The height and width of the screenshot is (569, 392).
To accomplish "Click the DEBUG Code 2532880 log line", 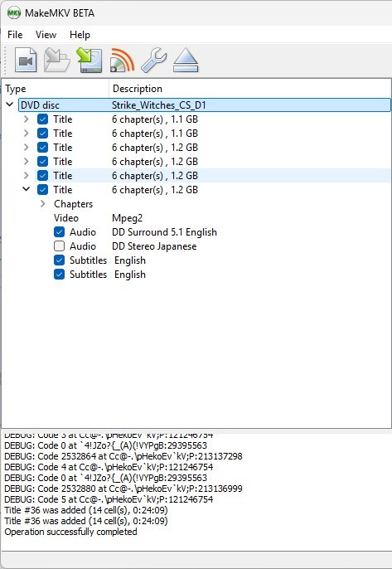I will 123,489.
